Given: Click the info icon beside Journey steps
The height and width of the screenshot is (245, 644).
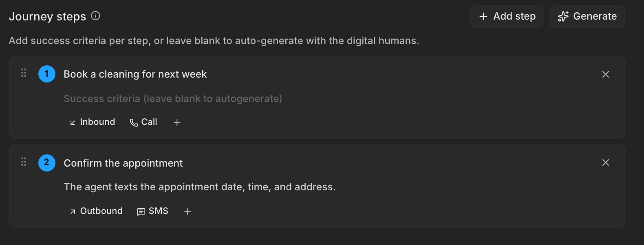Looking at the screenshot, I should pyautogui.click(x=95, y=16).
